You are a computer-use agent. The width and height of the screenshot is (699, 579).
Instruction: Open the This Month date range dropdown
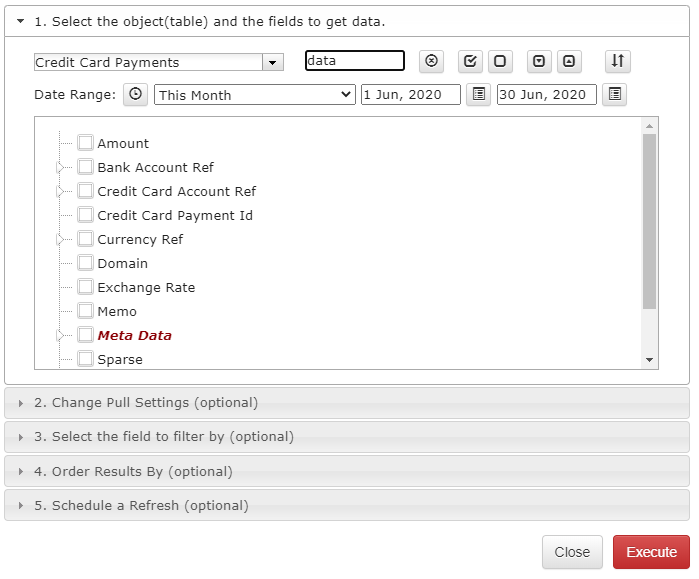coord(255,95)
